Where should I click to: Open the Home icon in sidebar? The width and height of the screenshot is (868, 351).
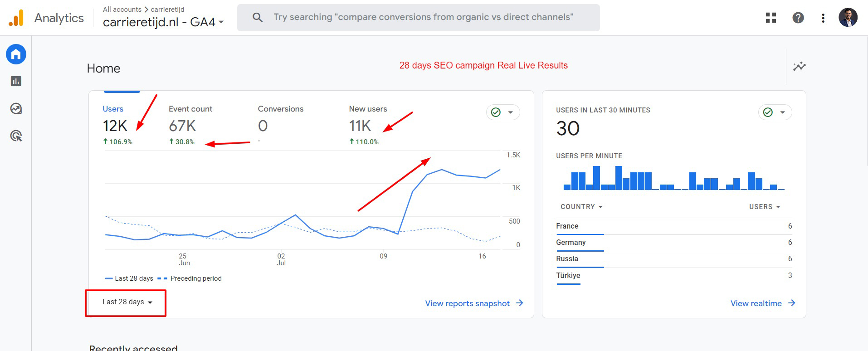point(16,54)
